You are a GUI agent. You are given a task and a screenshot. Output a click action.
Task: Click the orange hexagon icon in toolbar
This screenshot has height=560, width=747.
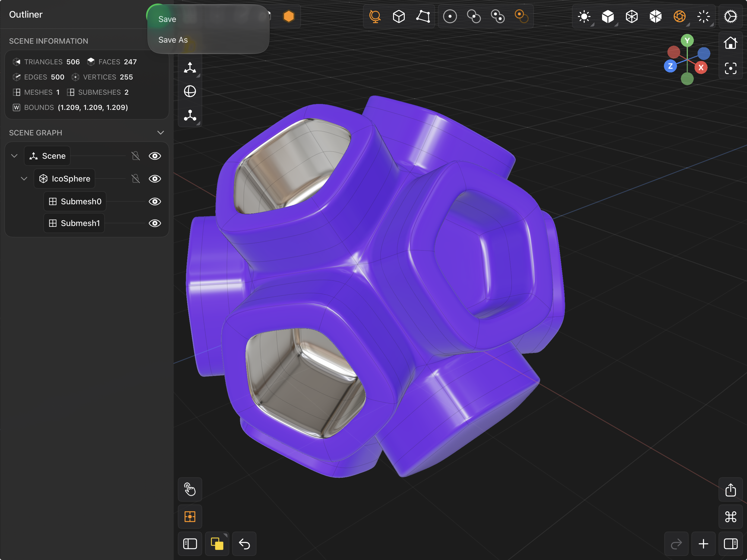point(289,16)
